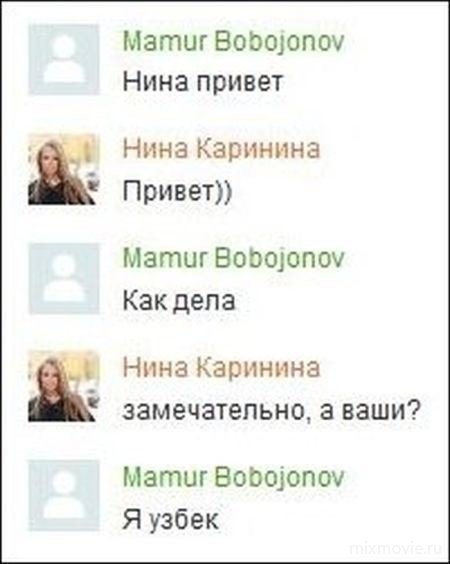Click the word 'Нина' in the first message

155,81
